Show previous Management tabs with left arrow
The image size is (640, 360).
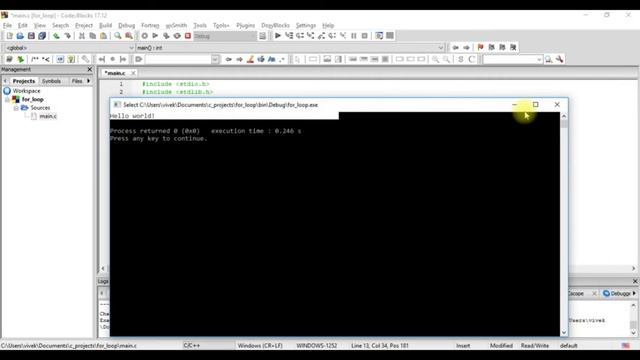(5, 81)
